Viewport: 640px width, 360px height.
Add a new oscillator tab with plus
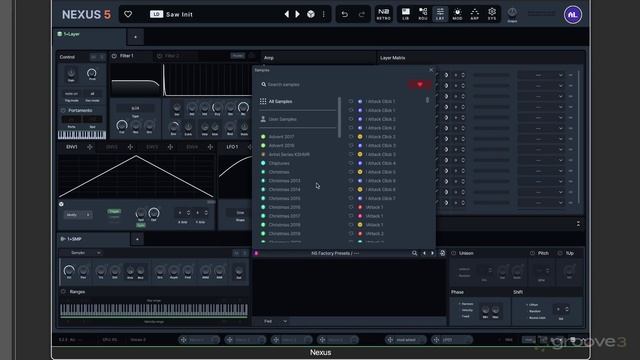click(x=138, y=240)
